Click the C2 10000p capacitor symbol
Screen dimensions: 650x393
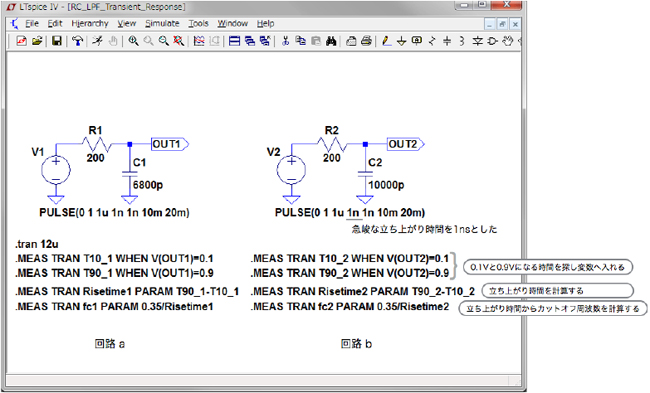[365, 175]
